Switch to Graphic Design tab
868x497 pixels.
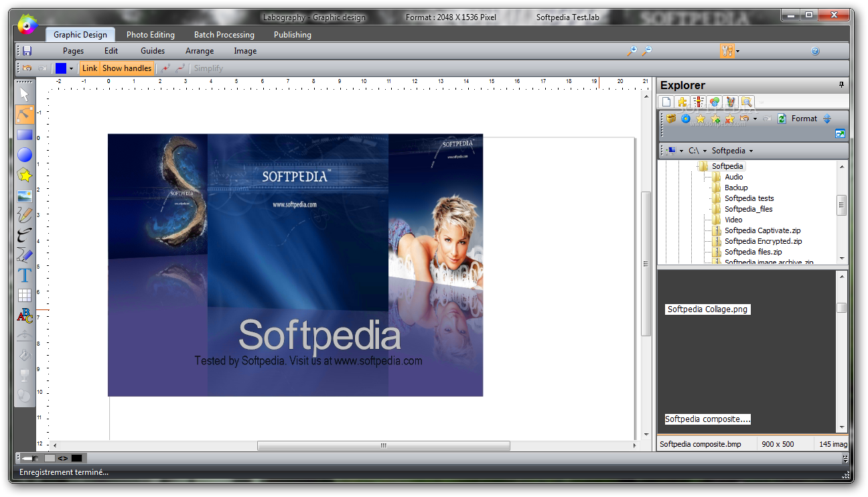pos(80,35)
